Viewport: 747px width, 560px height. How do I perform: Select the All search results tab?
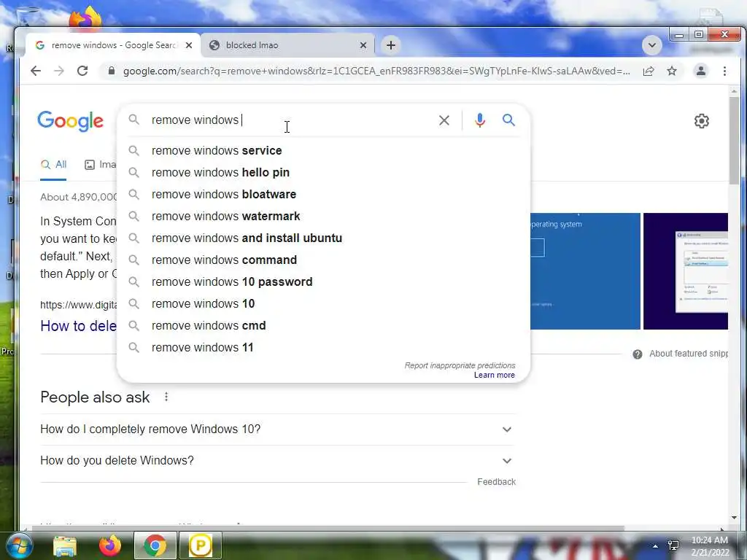(x=53, y=165)
